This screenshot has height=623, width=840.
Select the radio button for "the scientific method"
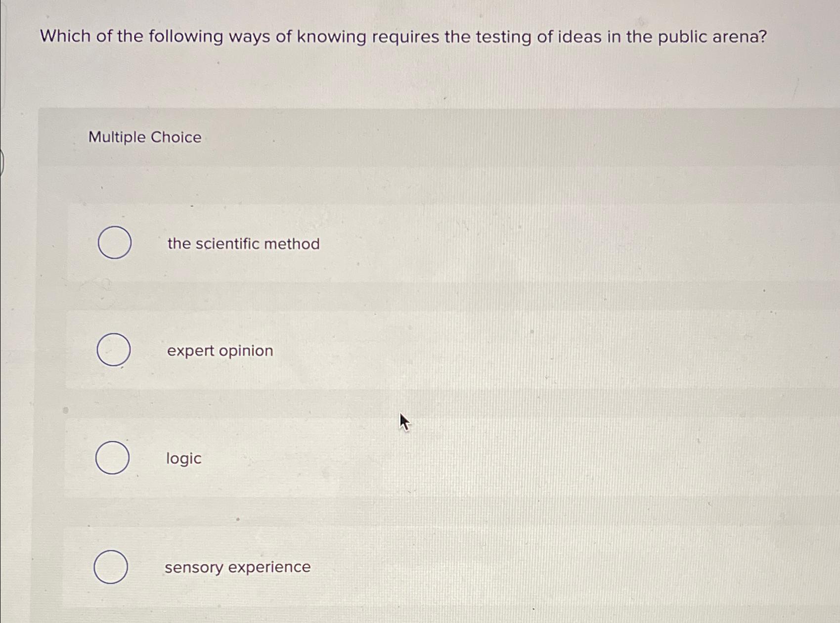(x=114, y=243)
